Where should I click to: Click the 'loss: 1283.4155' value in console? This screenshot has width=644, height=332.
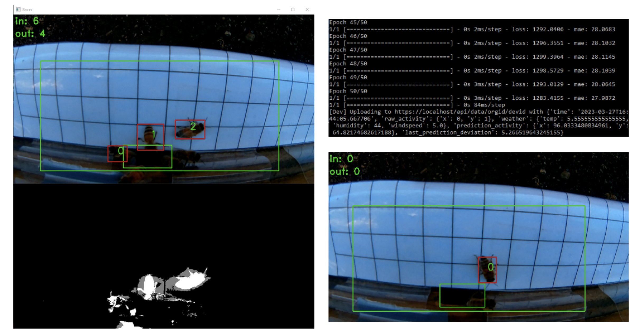[538, 98]
